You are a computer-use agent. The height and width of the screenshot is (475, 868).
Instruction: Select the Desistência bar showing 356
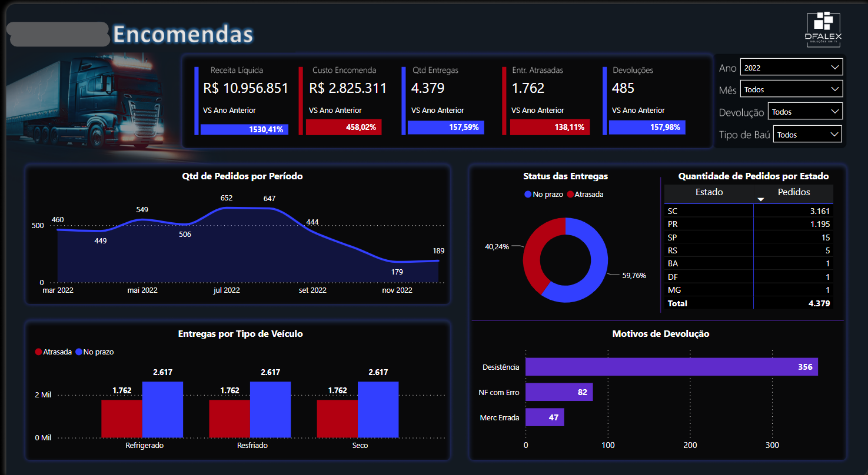pos(671,367)
